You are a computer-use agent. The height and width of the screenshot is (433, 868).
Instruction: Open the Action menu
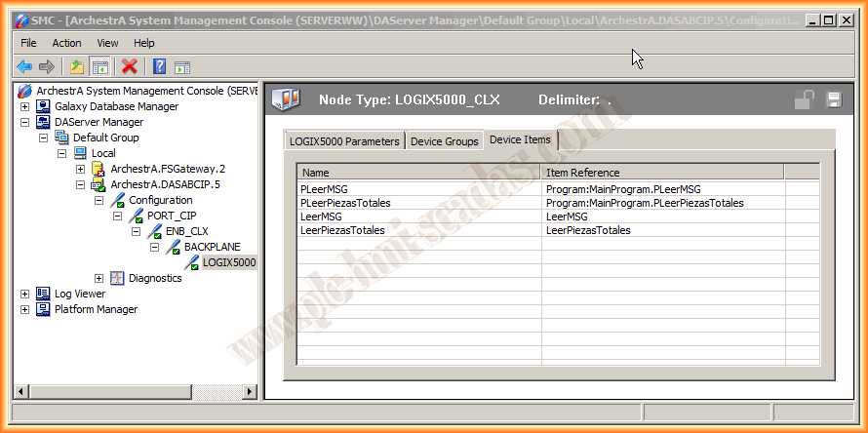(x=66, y=43)
